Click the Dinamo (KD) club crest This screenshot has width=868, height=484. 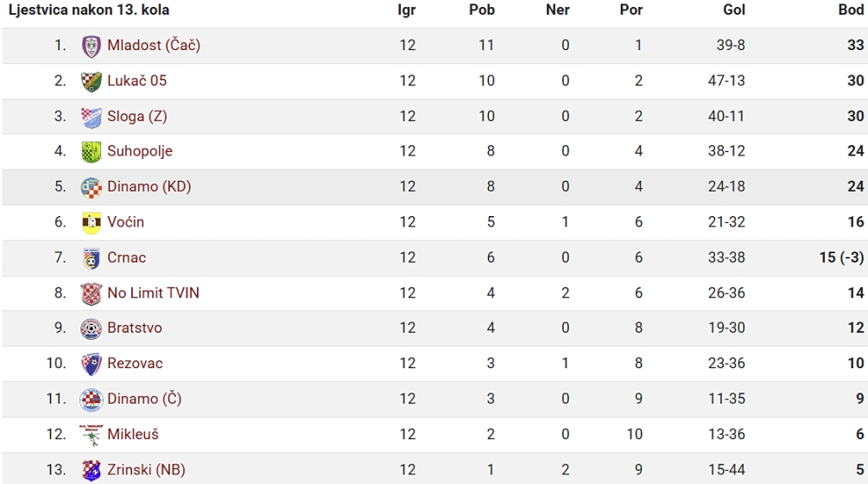(92, 188)
